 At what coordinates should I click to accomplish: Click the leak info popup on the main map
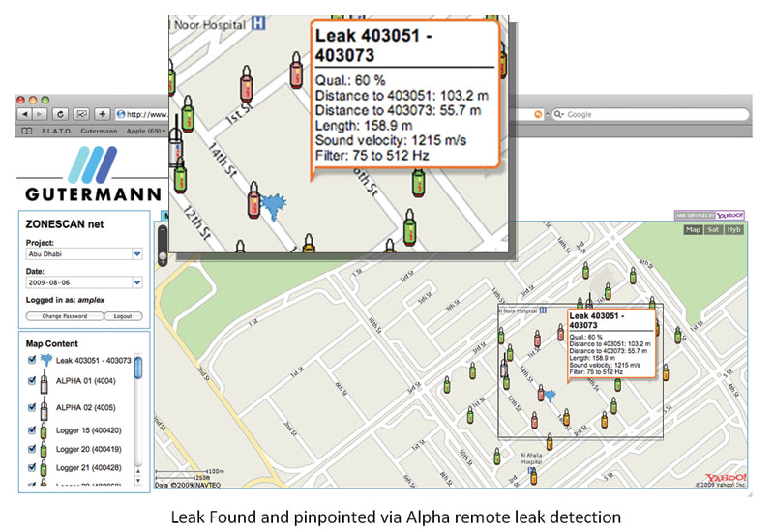pos(611,343)
